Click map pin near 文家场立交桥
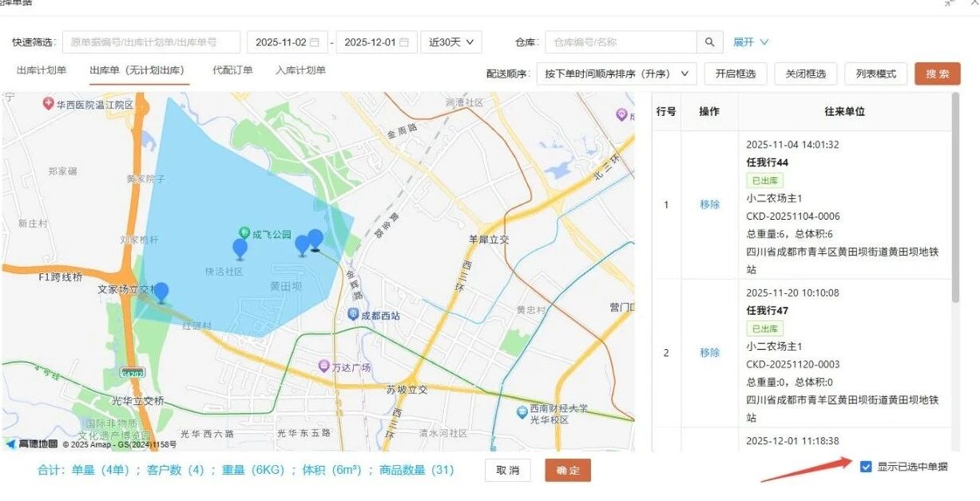Screen dimensions: 980x501 coord(161,292)
